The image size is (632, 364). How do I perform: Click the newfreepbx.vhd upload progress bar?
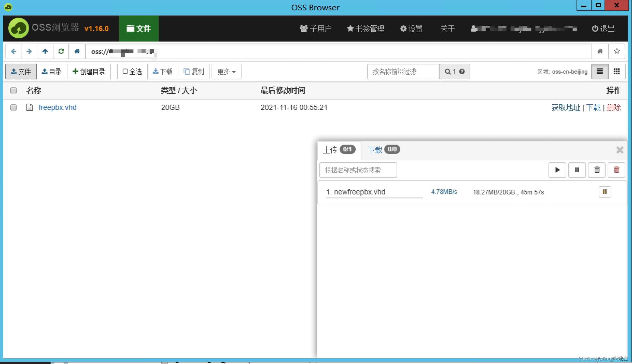pyautogui.click(x=374, y=198)
